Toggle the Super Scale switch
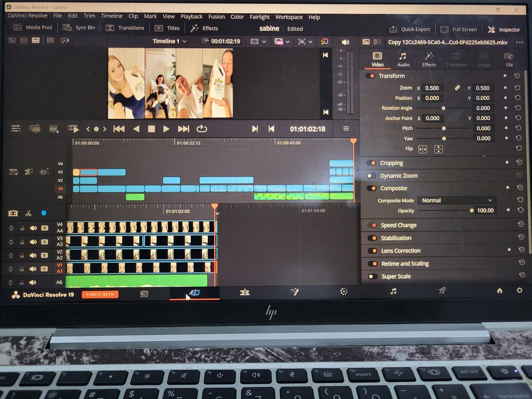This screenshot has width=532, height=399. pyautogui.click(x=373, y=277)
